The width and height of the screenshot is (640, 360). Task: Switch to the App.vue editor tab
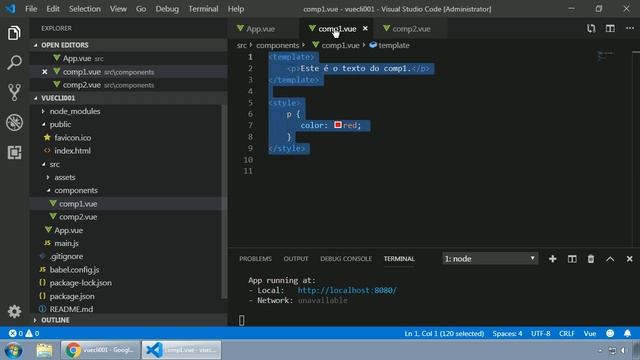[263, 29]
